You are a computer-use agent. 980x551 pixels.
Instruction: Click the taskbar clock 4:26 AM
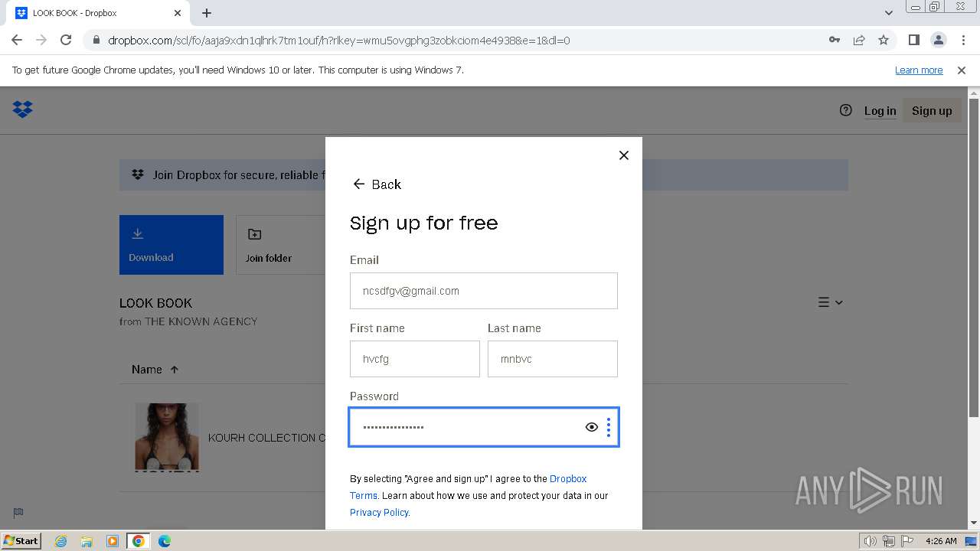pos(941,541)
